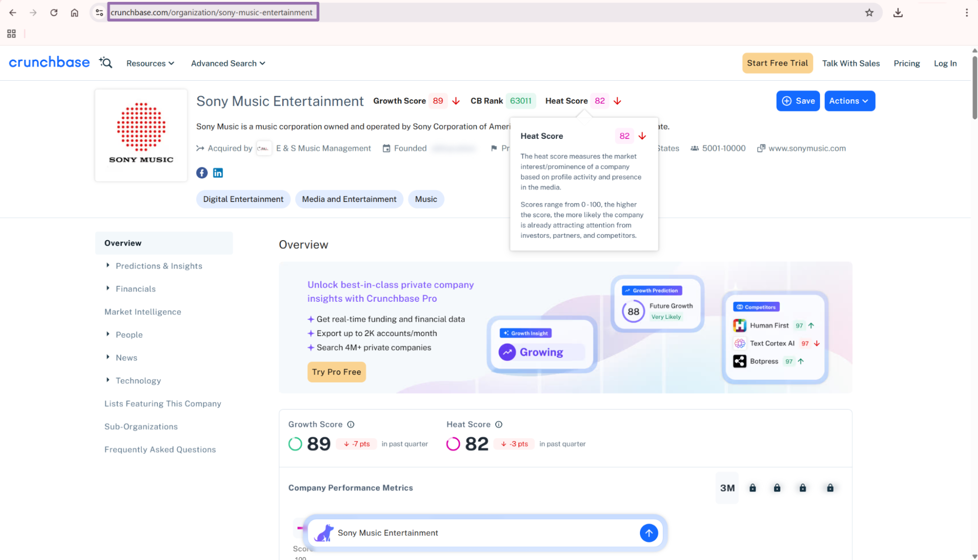The height and width of the screenshot is (560, 978).
Task: Click the page vertical scrollbar thumb
Action: coord(974,87)
